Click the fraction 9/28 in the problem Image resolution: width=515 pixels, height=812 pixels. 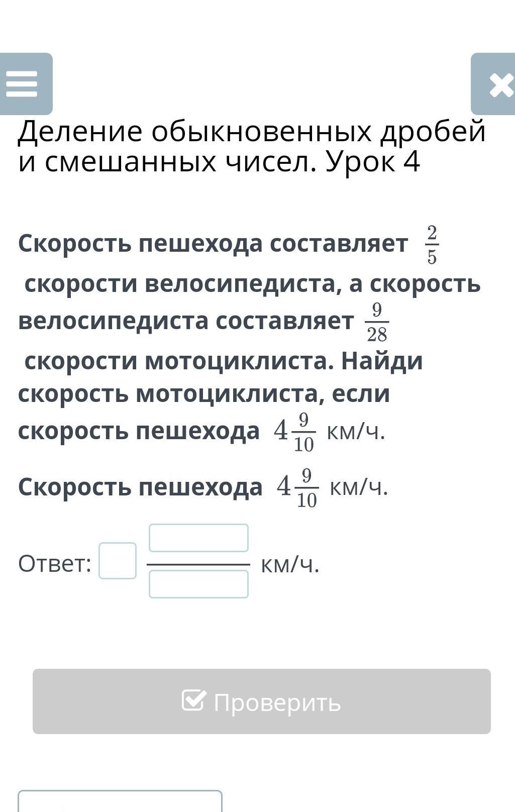point(377,322)
